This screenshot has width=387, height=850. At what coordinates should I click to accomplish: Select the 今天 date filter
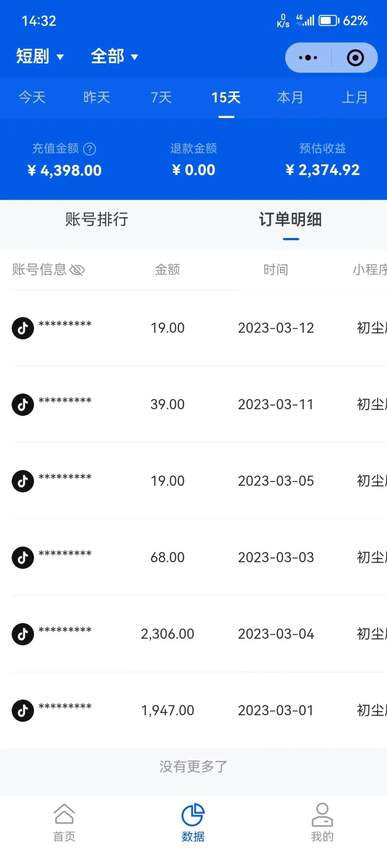pos(33,98)
